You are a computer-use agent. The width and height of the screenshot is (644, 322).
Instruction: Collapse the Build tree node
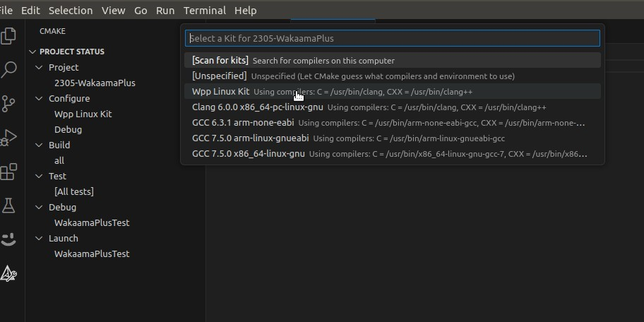(40, 145)
